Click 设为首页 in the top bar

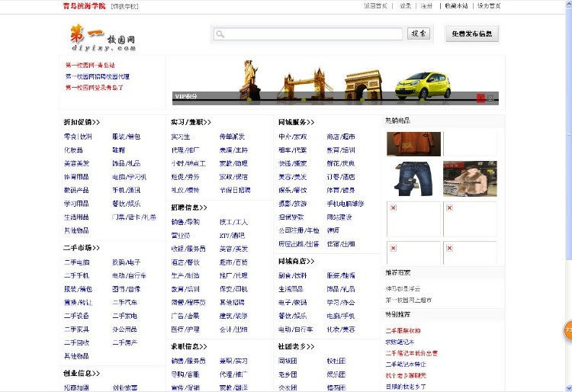489,6
